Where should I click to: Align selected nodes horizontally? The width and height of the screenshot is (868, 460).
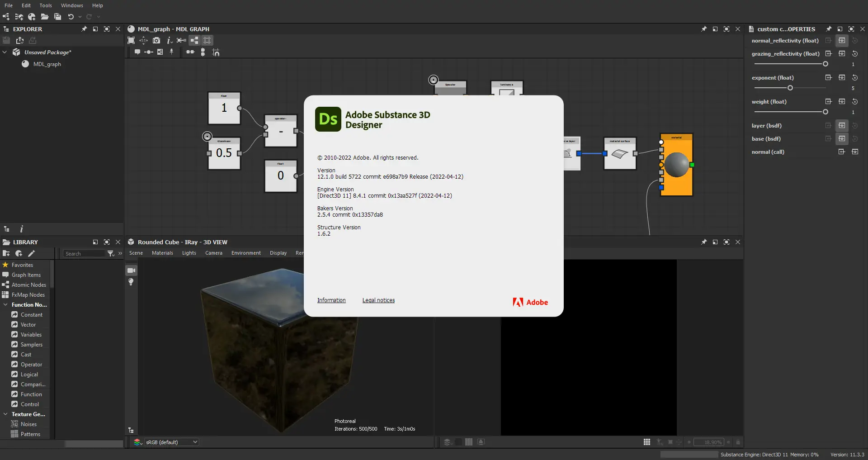[190, 52]
